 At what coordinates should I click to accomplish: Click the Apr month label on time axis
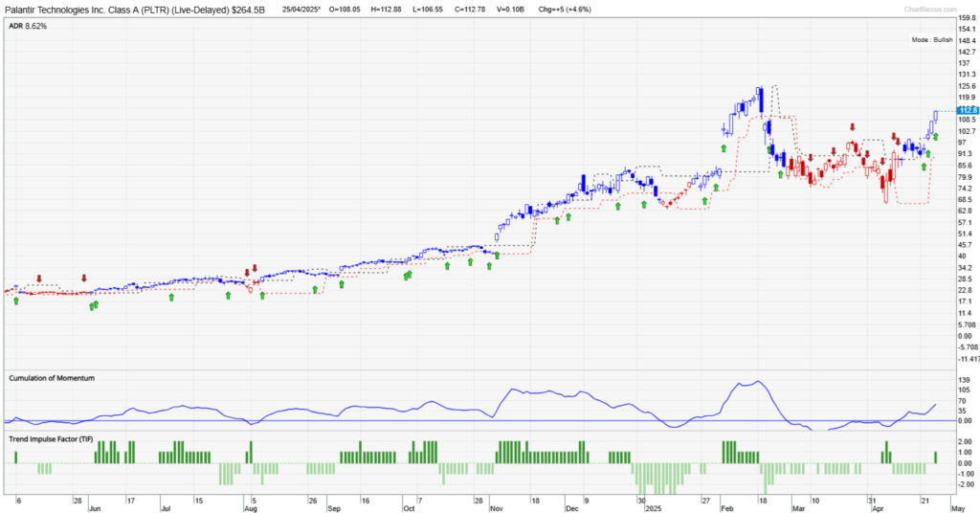(x=878, y=508)
